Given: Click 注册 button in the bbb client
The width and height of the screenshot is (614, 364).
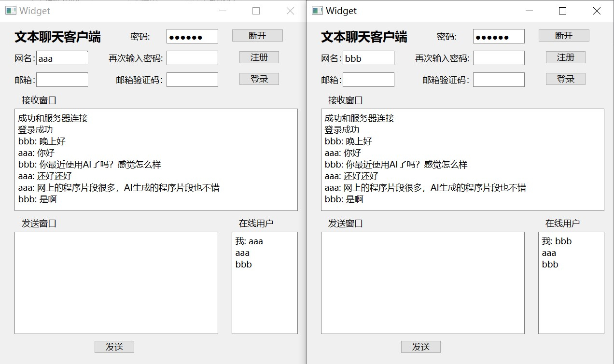Looking at the screenshot, I should coord(565,57).
